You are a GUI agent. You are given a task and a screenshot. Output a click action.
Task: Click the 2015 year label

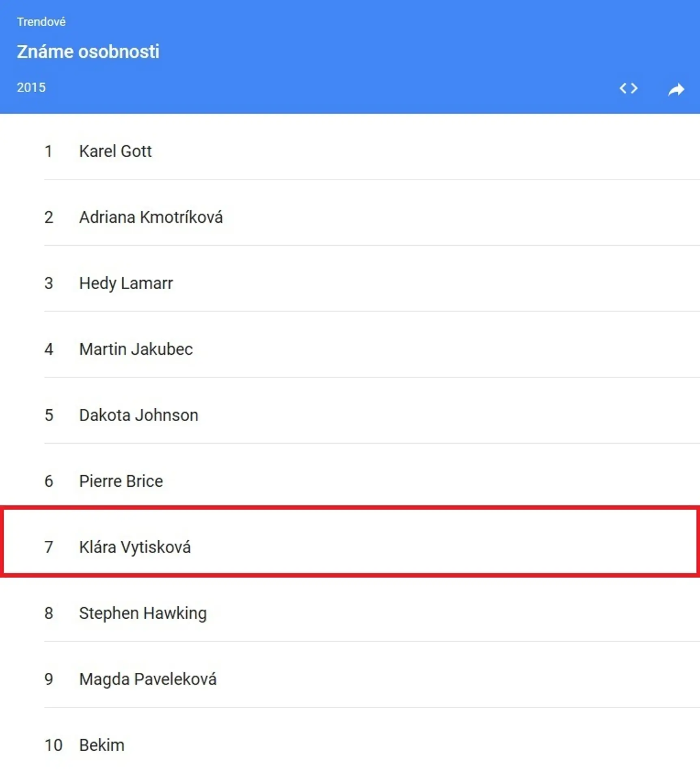pyautogui.click(x=31, y=87)
